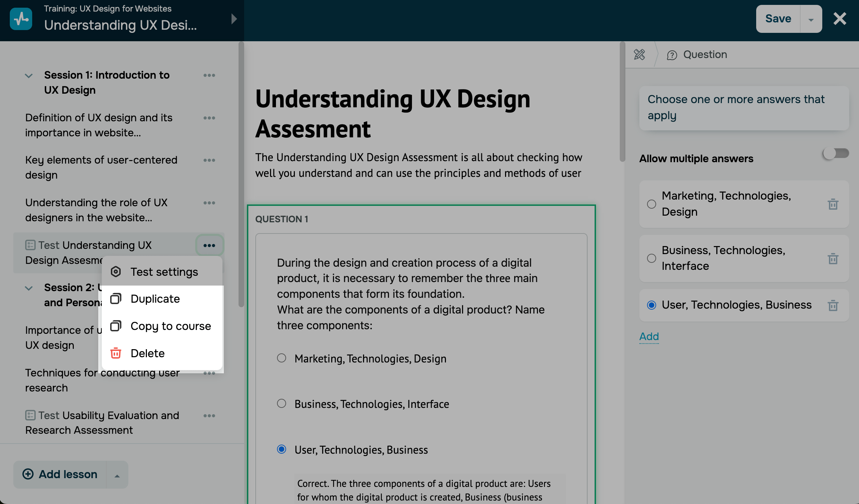Delete the Marketing, Technologies, Design answer
The height and width of the screenshot is (504, 859).
point(833,204)
